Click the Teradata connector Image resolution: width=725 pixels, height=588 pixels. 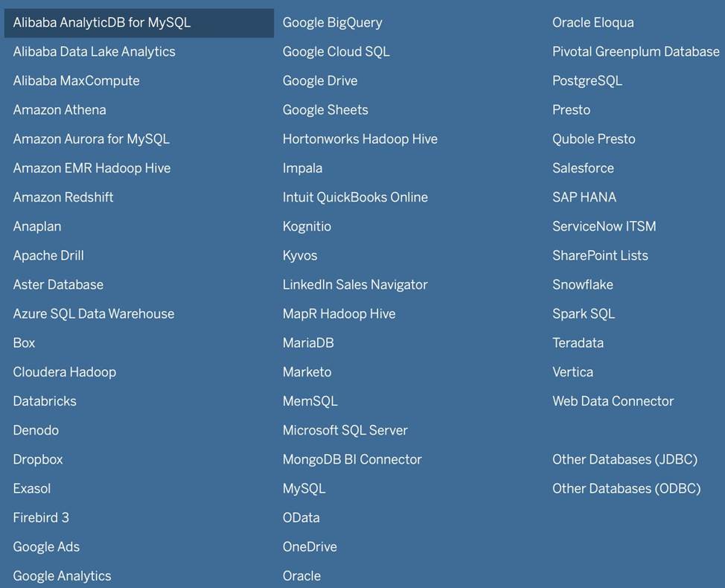point(578,343)
